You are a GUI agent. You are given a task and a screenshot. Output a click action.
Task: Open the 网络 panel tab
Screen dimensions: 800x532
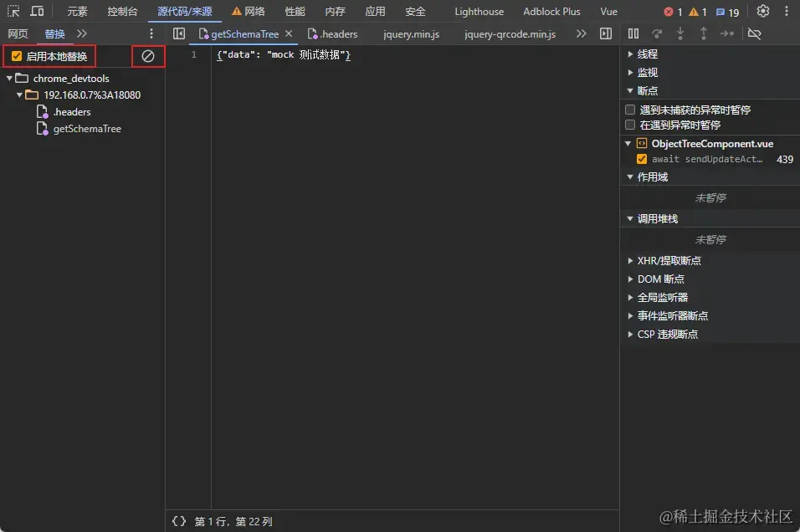tap(248, 11)
